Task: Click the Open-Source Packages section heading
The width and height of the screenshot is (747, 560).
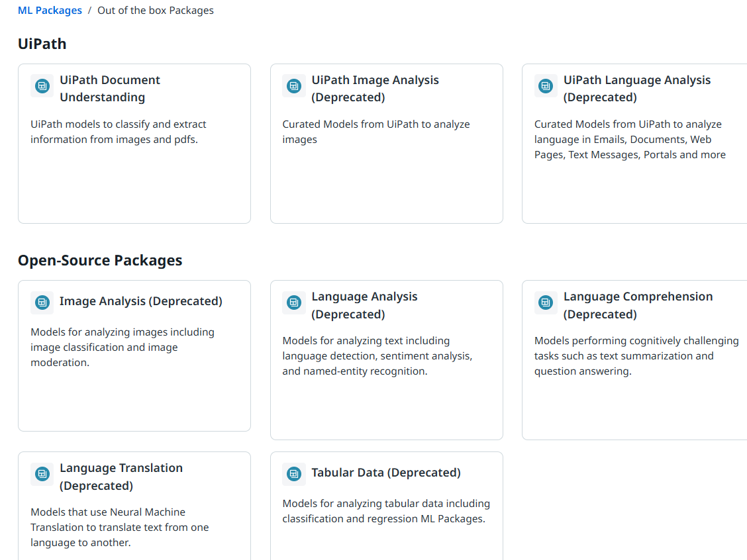Action: point(100,261)
